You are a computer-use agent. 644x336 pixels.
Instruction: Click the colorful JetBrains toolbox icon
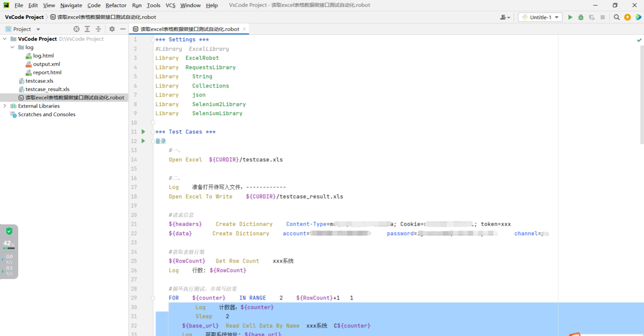pyautogui.click(x=638, y=17)
